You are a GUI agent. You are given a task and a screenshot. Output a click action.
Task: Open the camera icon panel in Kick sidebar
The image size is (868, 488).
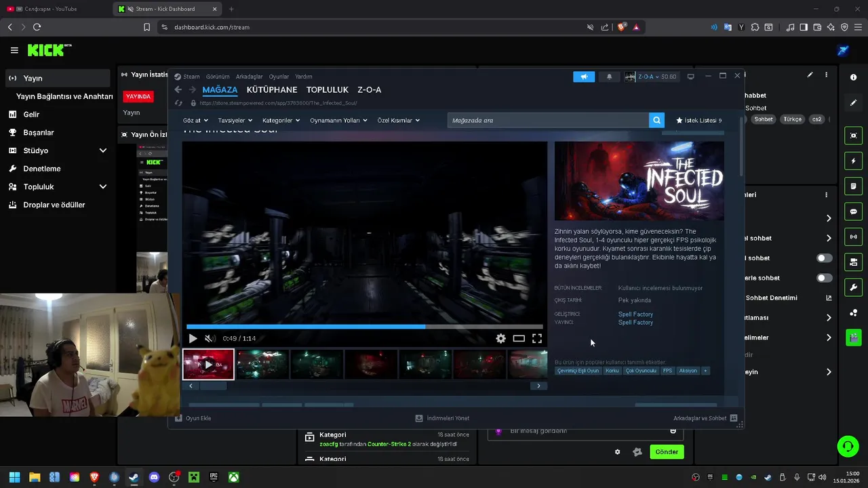[853, 136]
